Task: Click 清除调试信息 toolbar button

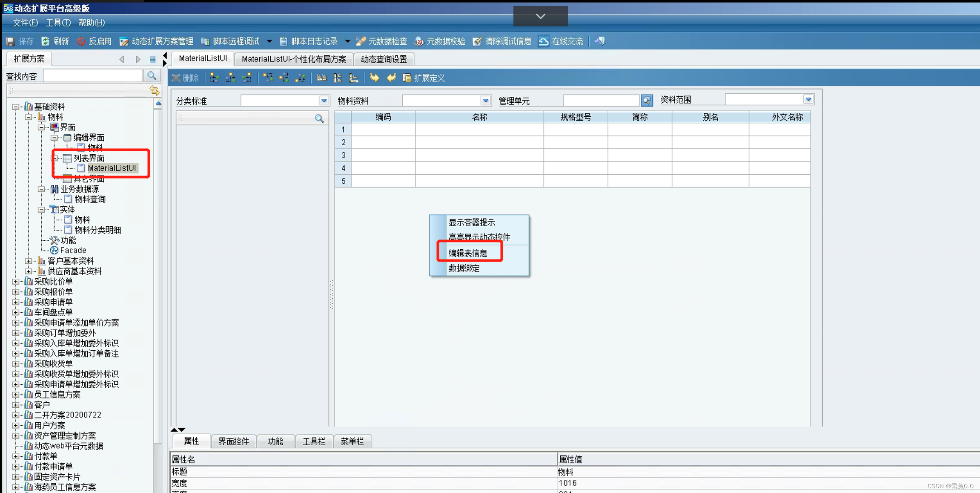Action: [502, 41]
